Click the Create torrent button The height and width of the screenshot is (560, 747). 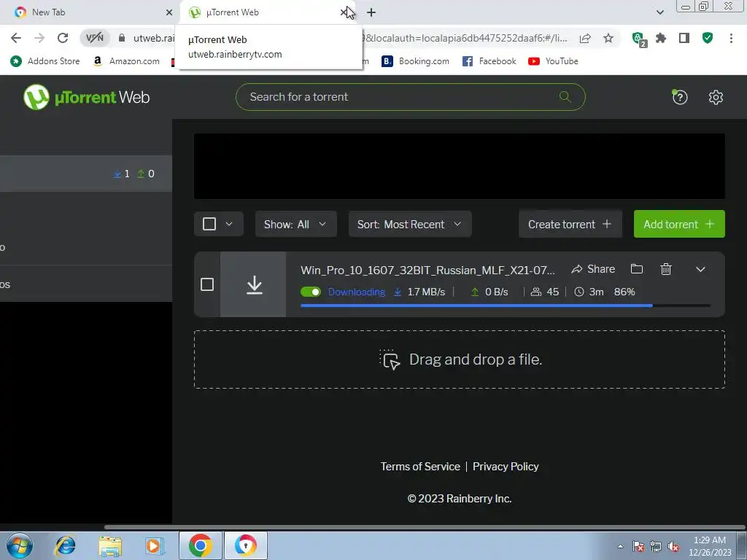tap(570, 224)
